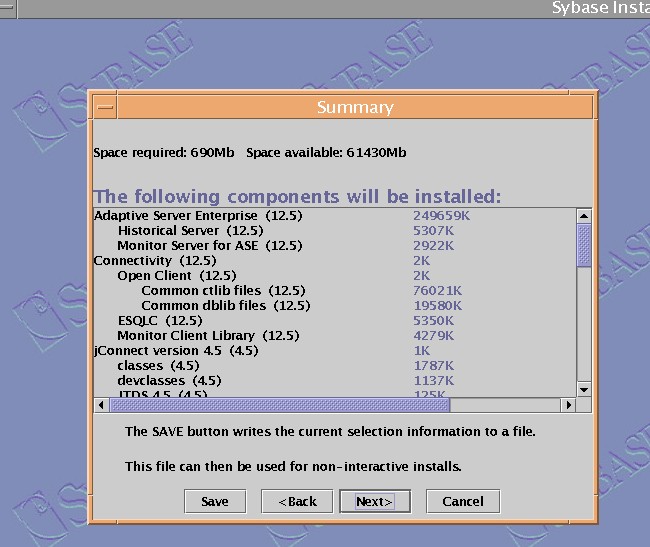Click the 19580K size value
This screenshot has width=650, height=547.
pyautogui.click(x=438, y=305)
